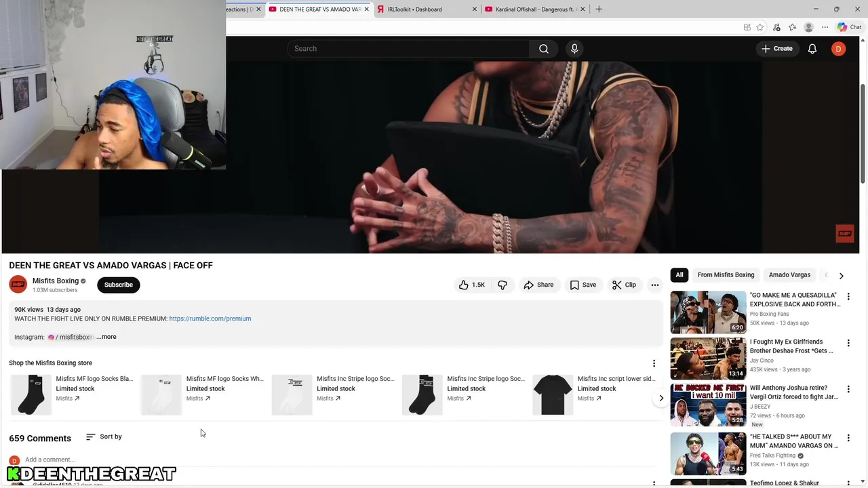
Task: Click the '659 Comments' heading
Action: click(x=40, y=439)
